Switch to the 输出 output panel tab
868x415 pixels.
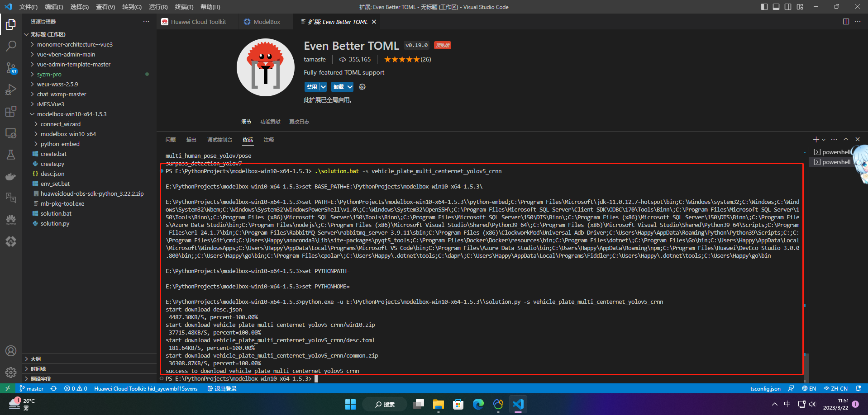pos(191,140)
